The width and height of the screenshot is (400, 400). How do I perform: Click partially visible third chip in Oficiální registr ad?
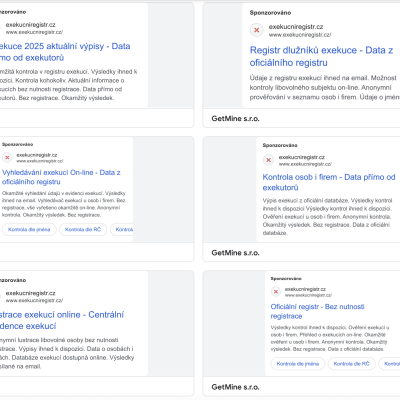pos(389,364)
